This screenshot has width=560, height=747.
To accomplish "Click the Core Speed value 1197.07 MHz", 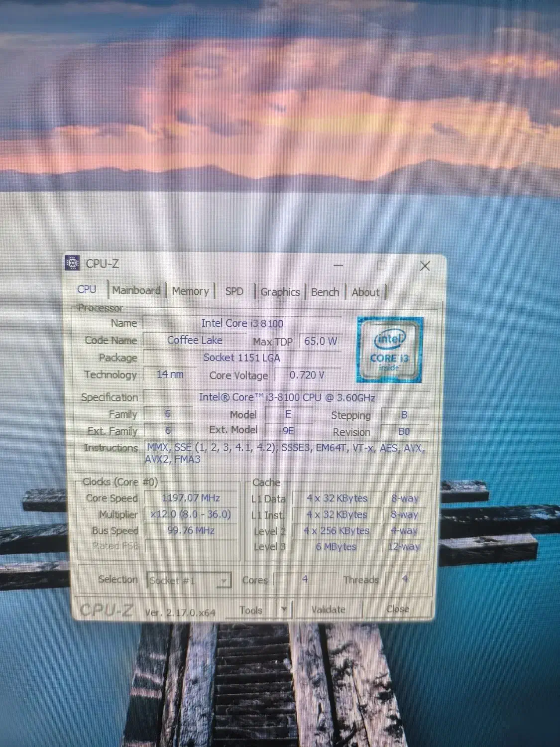I will 191,498.
